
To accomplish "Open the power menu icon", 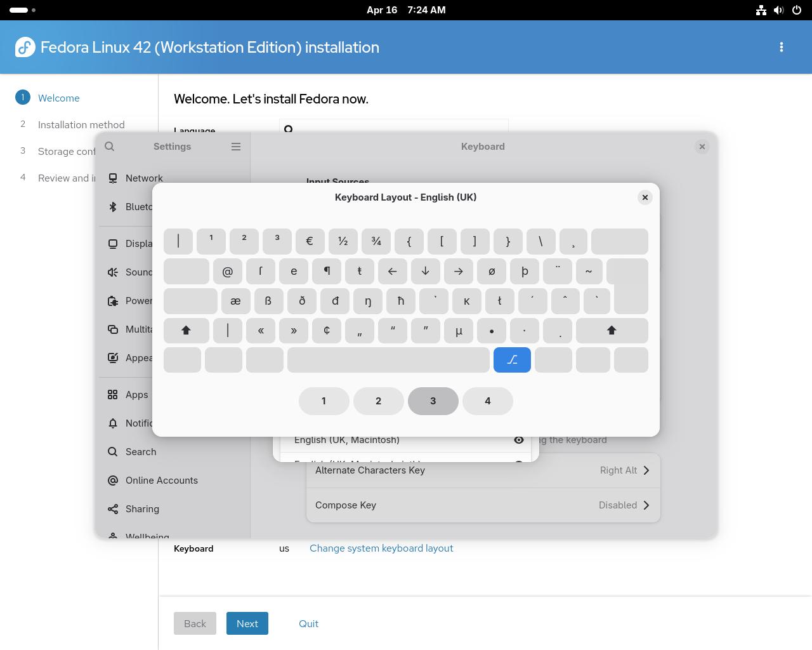I will 797,10.
